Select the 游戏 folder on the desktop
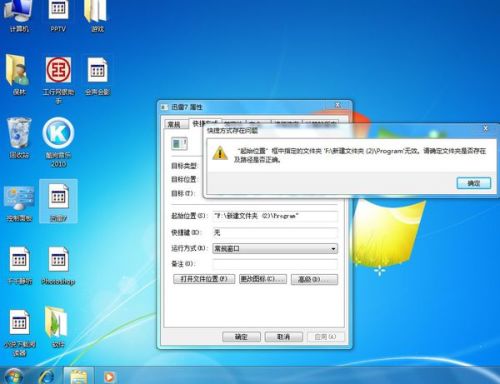 97,15
